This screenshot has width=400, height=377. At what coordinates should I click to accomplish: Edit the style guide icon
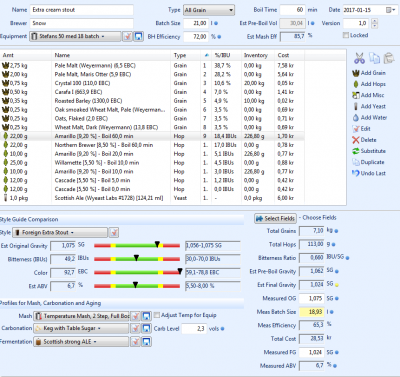coord(114,232)
